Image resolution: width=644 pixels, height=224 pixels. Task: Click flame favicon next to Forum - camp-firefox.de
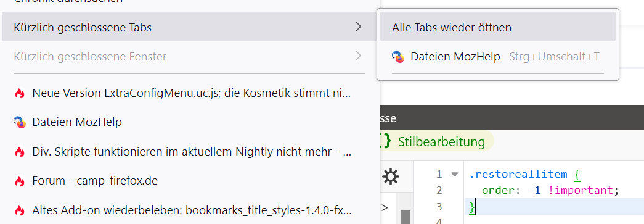coord(19,181)
